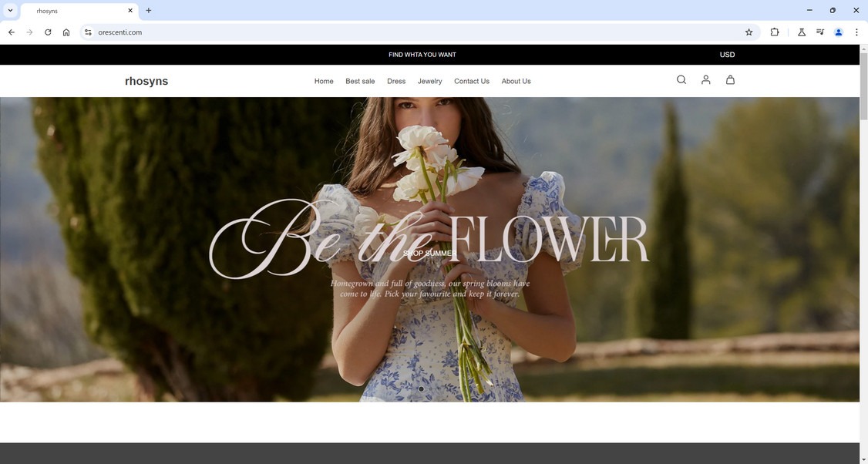868x464 pixels.
Task: View site information icon in address bar
Action: click(88, 32)
